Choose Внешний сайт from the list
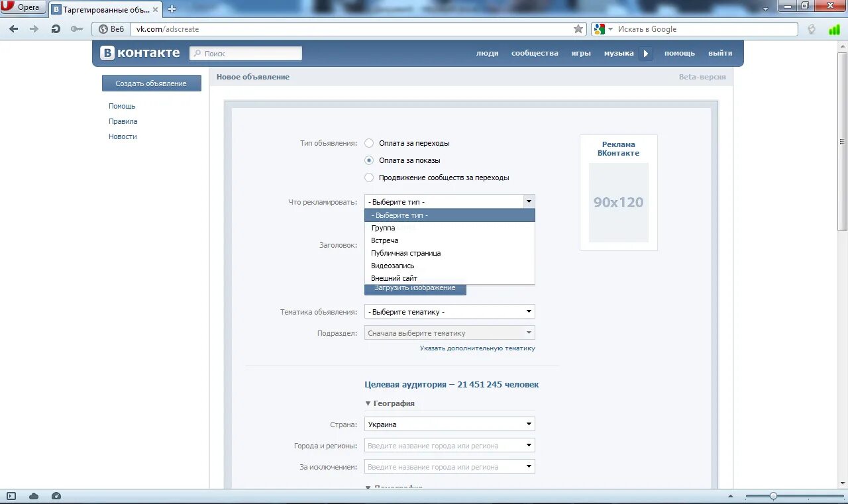Viewport: 848px width, 504px height. click(x=449, y=278)
